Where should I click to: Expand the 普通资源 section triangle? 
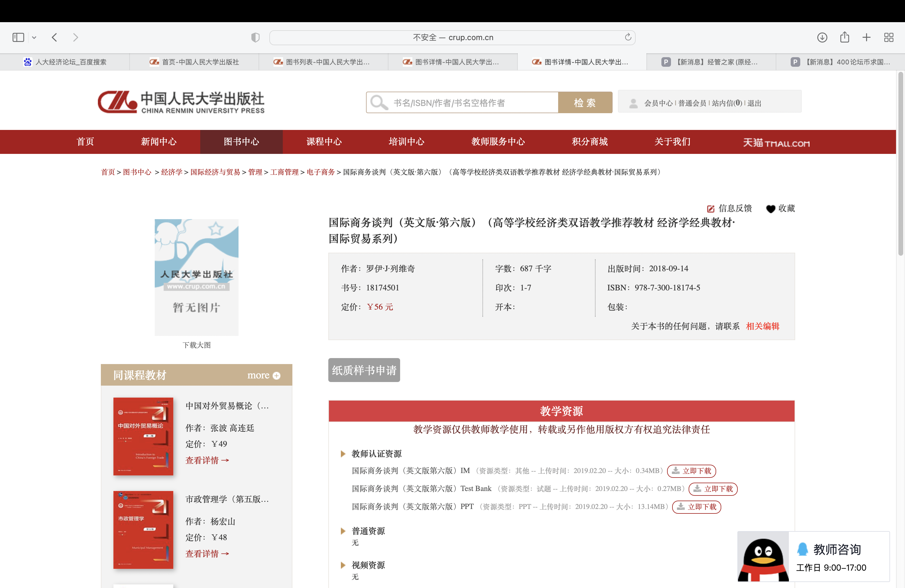(x=343, y=531)
